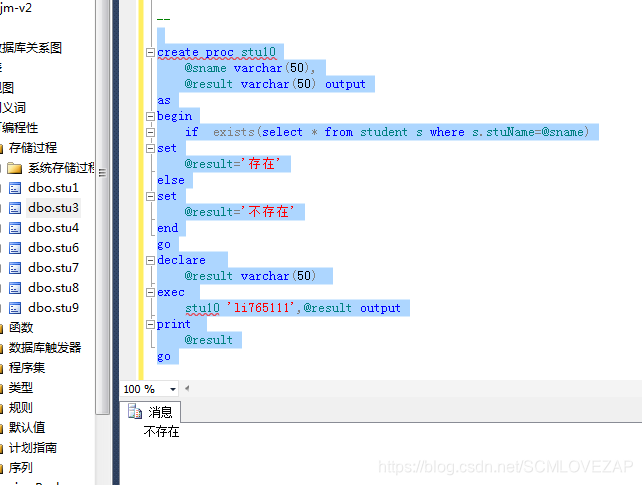The height and width of the screenshot is (485, 642).
Task: Open the 系统存储过程 folder node
Action: pos(61,168)
